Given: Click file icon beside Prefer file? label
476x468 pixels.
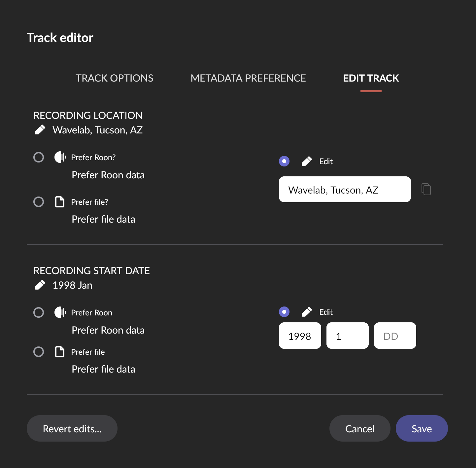Looking at the screenshot, I should 60,202.
